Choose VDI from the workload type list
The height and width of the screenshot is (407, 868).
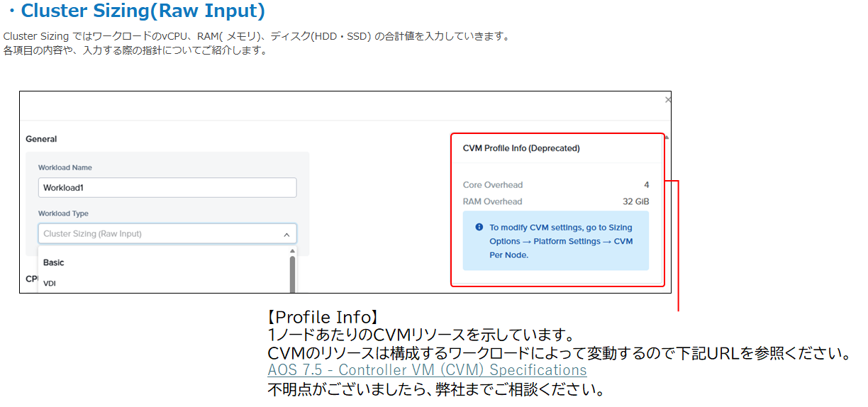click(x=50, y=284)
